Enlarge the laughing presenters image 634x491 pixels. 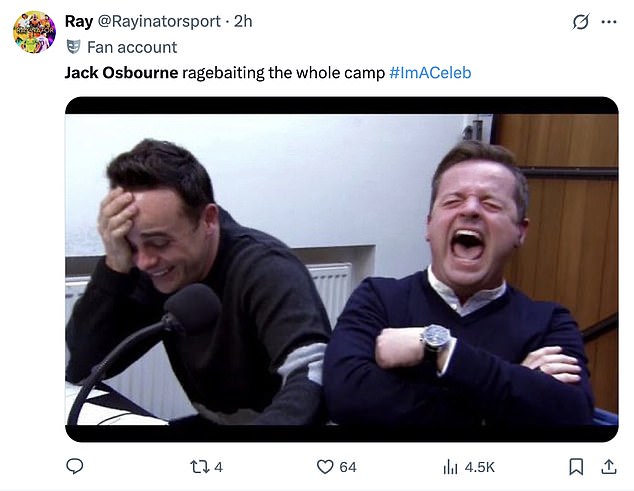341,268
